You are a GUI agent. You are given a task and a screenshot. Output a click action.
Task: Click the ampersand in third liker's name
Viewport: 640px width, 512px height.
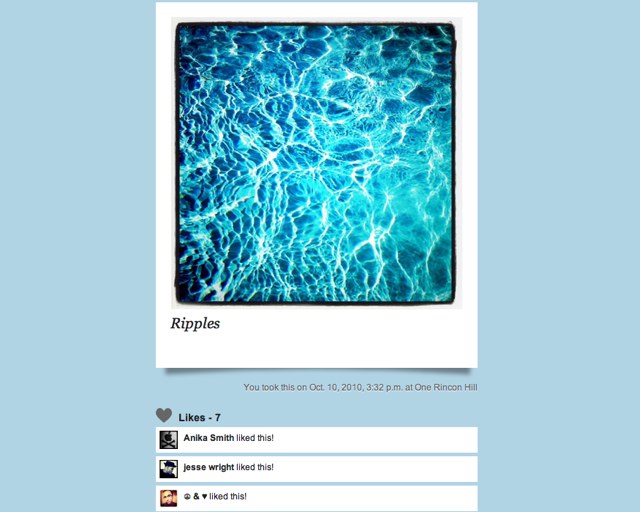(x=196, y=496)
